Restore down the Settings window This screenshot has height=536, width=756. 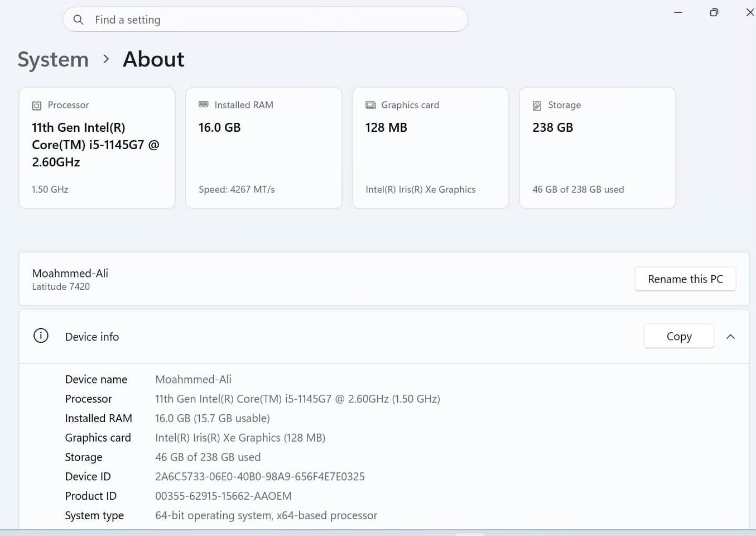pyautogui.click(x=714, y=12)
